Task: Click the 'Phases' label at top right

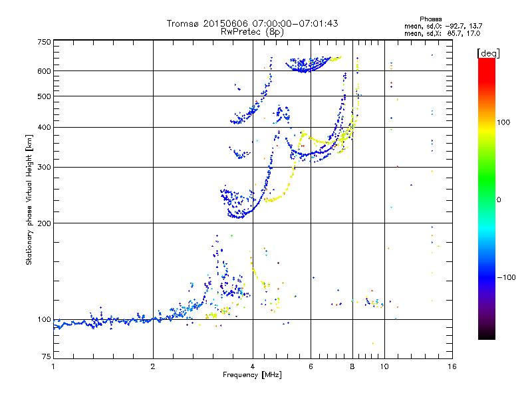Action: coord(430,19)
